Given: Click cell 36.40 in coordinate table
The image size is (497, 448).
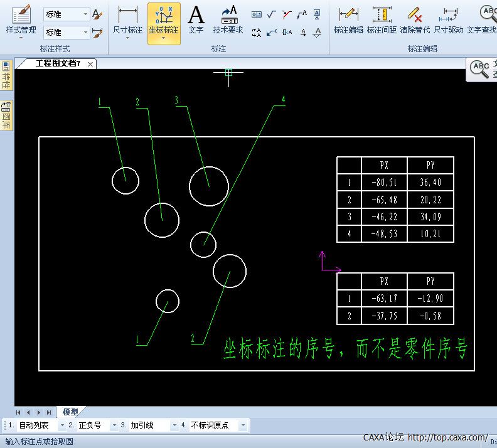Looking at the screenshot, I should tap(430, 182).
